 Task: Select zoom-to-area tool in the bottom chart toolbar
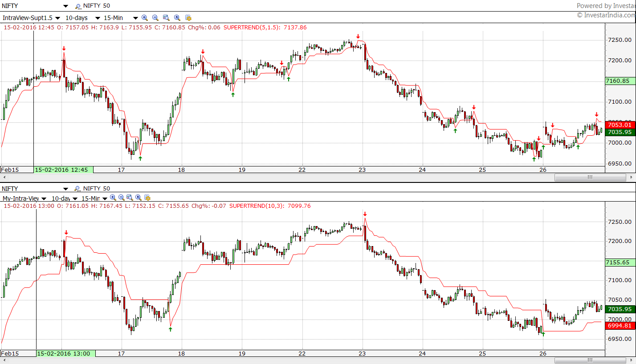pos(130,198)
